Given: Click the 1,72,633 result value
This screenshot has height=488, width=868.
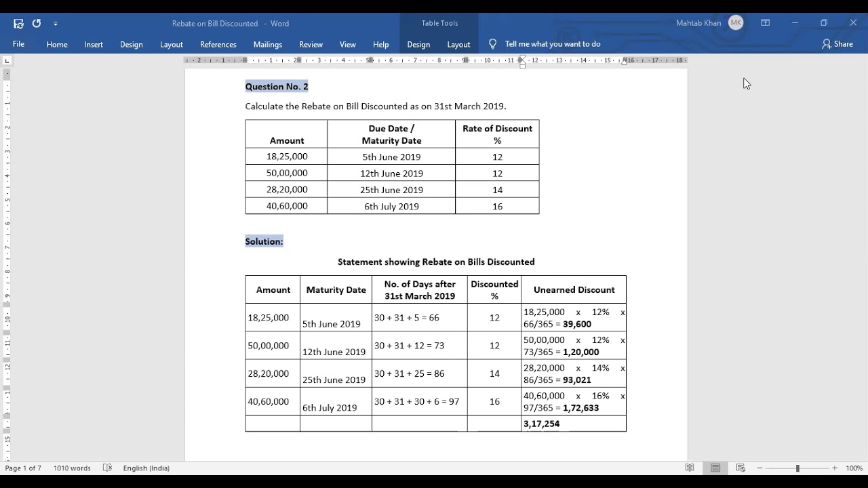Looking at the screenshot, I should [581, 408].
